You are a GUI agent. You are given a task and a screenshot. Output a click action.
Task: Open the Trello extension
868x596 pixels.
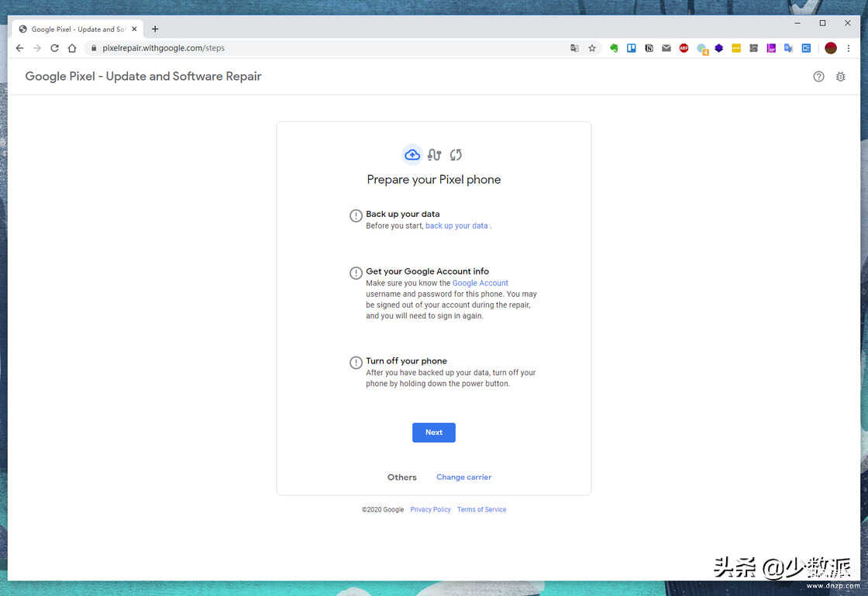coord(631,48)
